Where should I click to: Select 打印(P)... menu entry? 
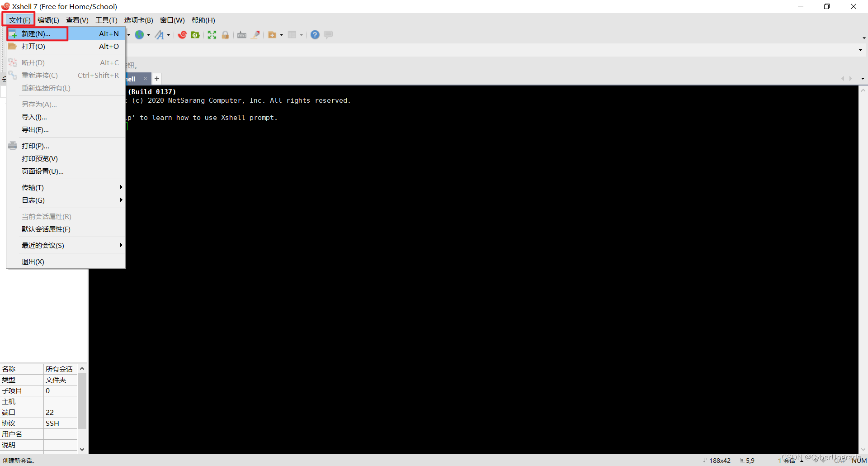pos(66,146)
